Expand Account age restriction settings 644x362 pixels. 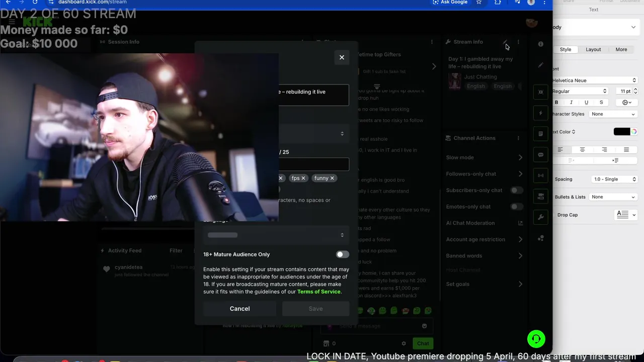[520, 239]
